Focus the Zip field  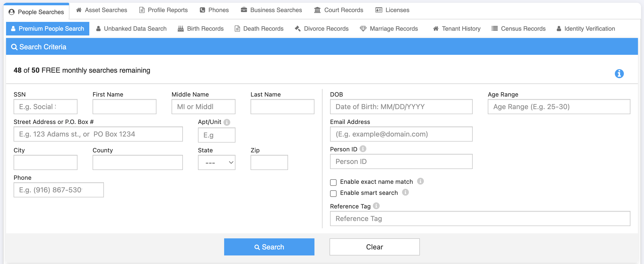click(x=269, y=162)
